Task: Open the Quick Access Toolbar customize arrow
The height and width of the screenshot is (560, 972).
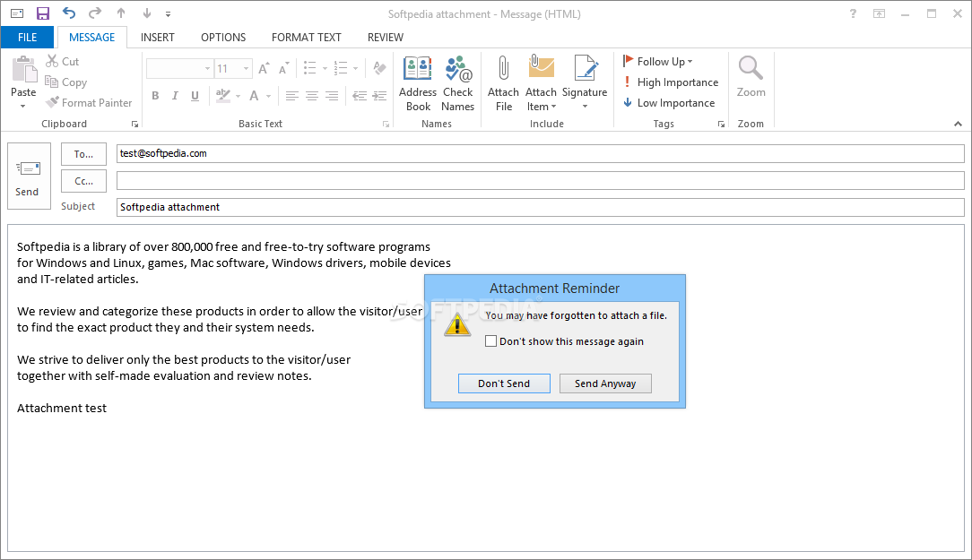Action: (168, 13)
